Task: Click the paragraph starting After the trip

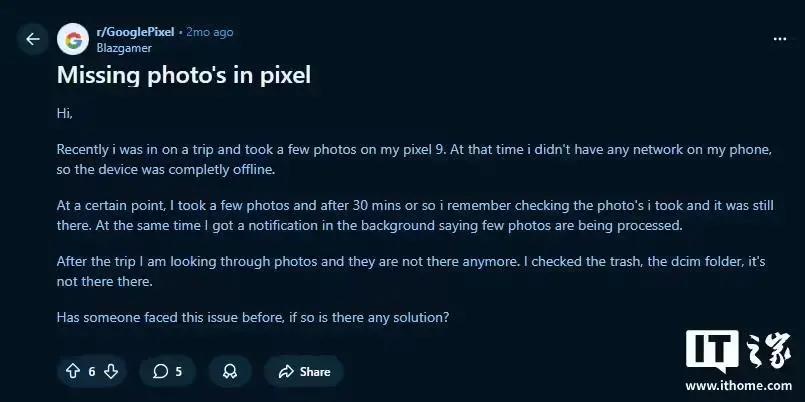Action: [411, 271]
